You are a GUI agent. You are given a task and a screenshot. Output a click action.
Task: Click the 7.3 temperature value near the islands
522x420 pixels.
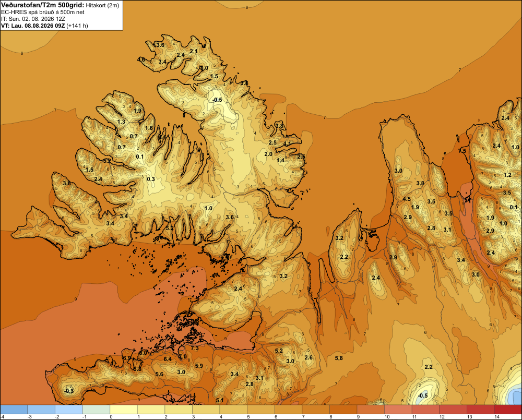[x=194, y=348]
